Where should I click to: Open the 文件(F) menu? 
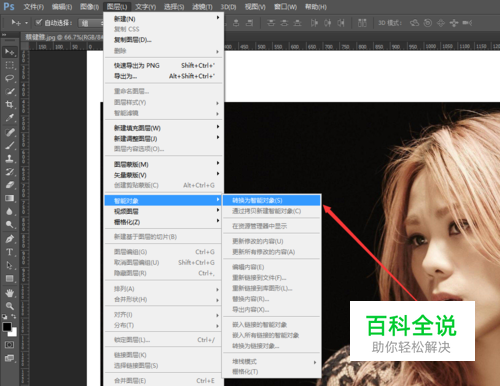[x=33, y=7]
